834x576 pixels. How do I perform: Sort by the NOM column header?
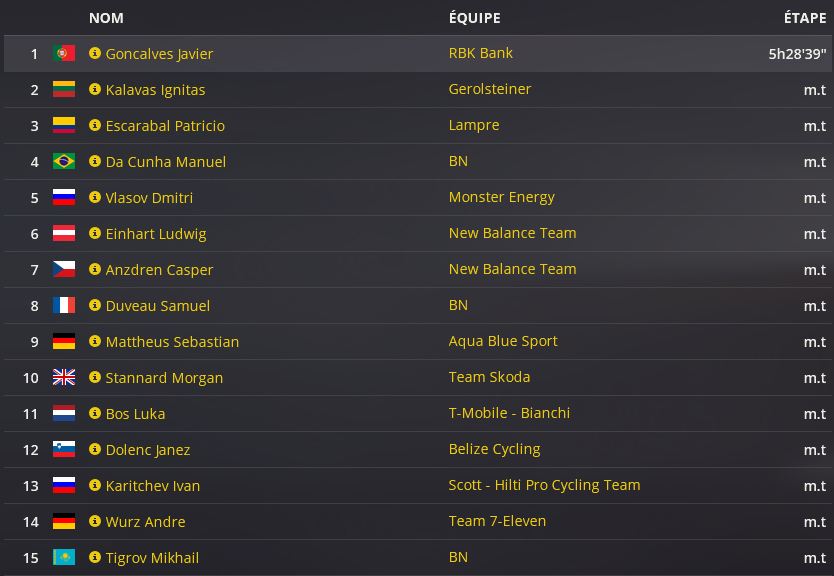coord(106,18)
